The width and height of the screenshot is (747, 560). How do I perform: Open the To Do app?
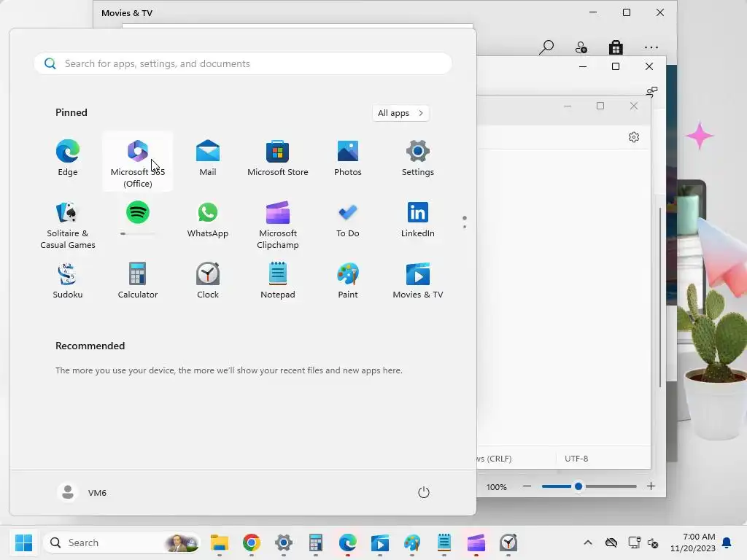pos(348,220)
